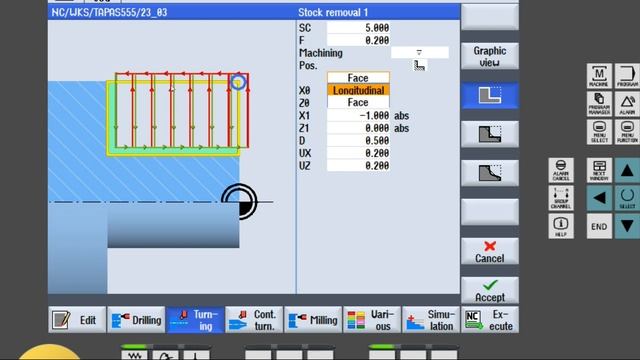Choose first Face option in list

358,78
